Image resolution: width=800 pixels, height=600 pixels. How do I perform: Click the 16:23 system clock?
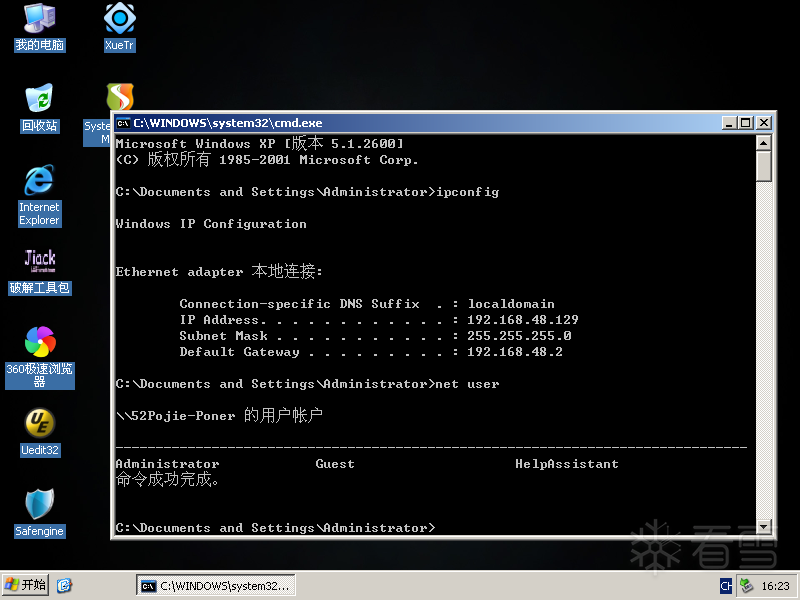775,586
